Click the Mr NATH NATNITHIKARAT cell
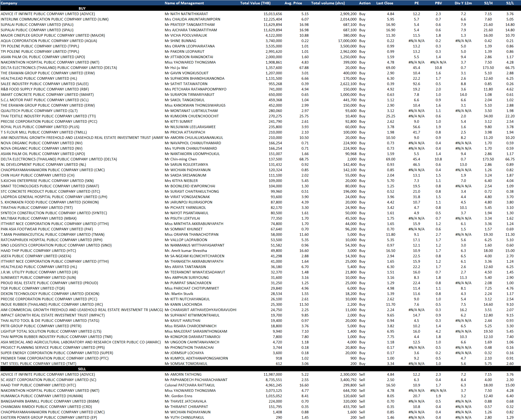Viewport: 521px width, 420px height. (x=186, y=14)
